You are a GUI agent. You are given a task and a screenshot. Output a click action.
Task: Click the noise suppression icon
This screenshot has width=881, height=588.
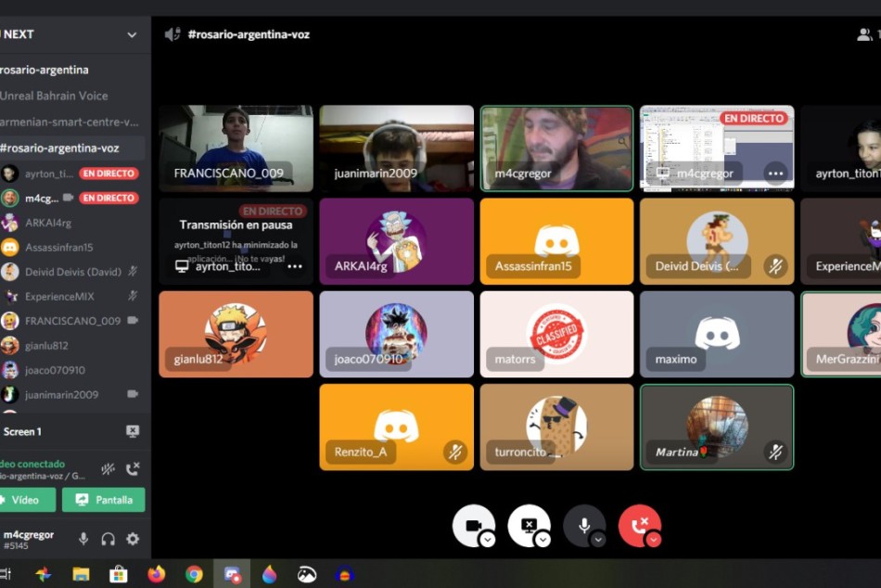click(x=109, y=469)
